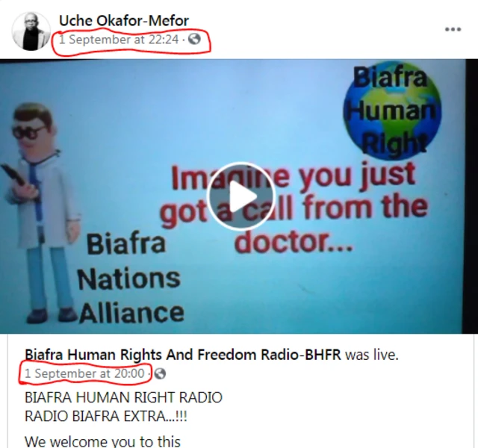
Task: Click the 'Biafra Nations Alliance' text in thumbnail
Action: (x=131, y=278)
